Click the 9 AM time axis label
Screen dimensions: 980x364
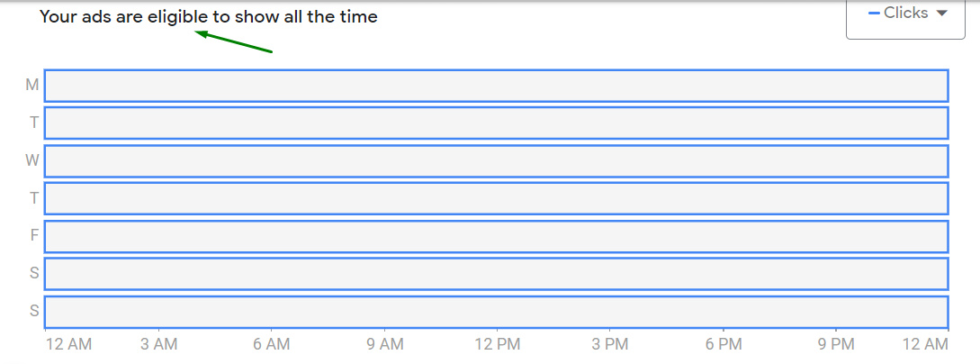[384, 344]
